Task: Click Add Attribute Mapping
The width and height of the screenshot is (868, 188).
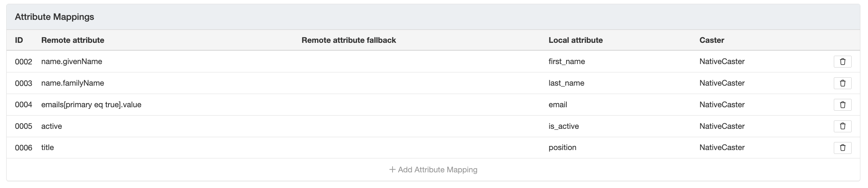Action: (437, 170)
